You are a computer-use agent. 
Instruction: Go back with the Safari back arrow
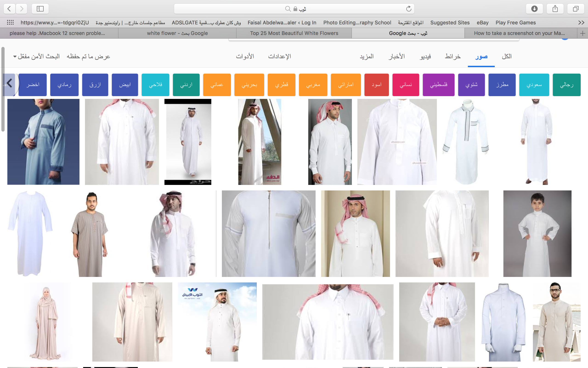(9, 9)
